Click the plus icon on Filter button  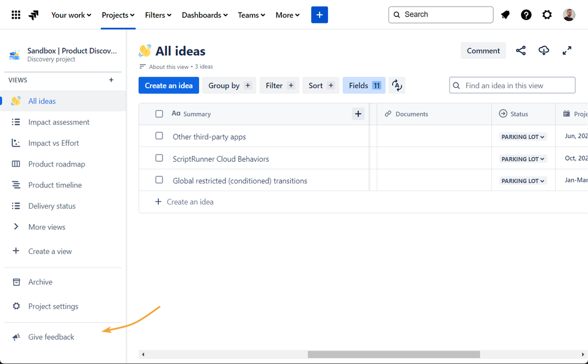[x=291, y=85]
